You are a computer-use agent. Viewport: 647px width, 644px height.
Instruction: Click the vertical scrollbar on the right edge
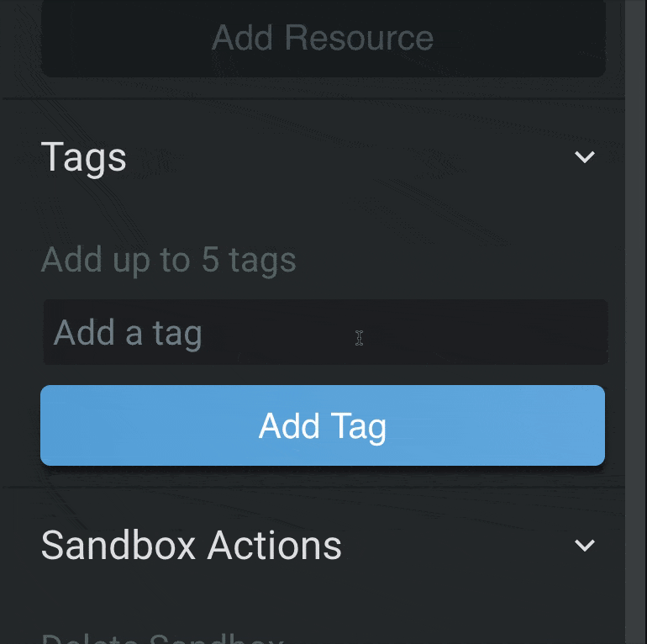click(x=635, y=322)
